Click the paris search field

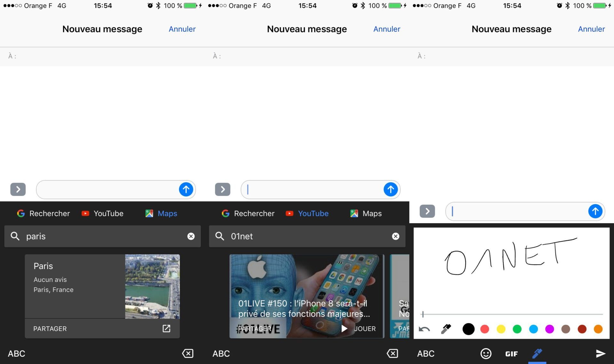click(x=102, y=236)
